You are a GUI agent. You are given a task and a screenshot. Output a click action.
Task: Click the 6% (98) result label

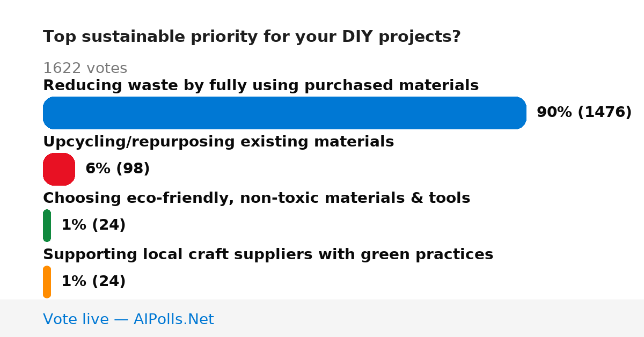coord(118,169)
